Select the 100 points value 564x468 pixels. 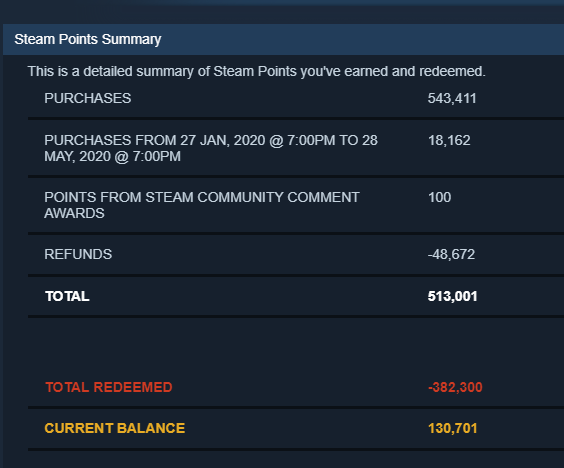(439, 197)
